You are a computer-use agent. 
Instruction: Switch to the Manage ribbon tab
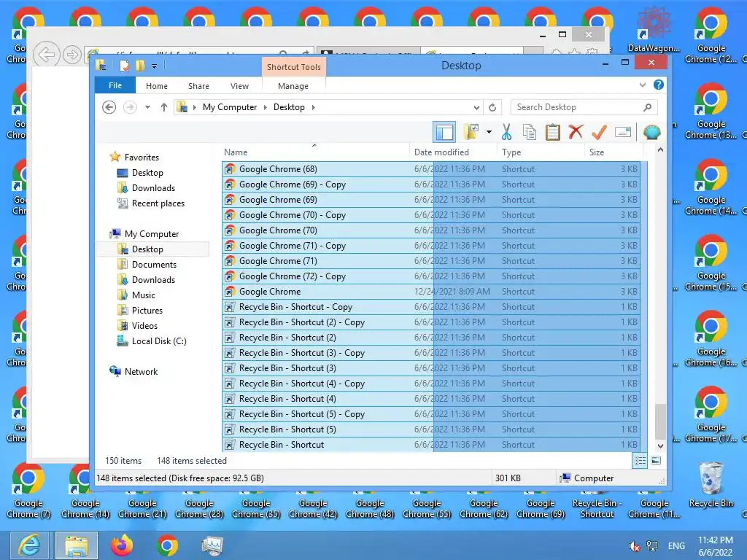(x=293, y=86)
